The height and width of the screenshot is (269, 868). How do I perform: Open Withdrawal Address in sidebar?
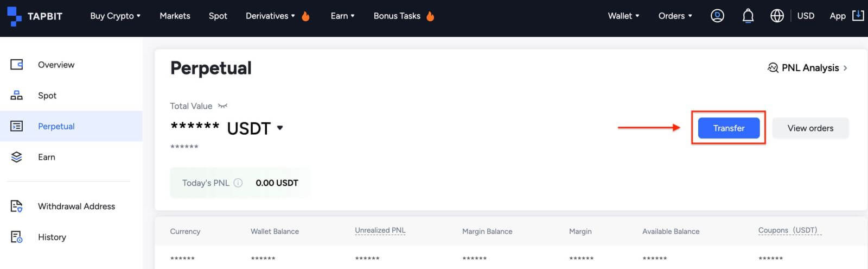tap(76, 207)
